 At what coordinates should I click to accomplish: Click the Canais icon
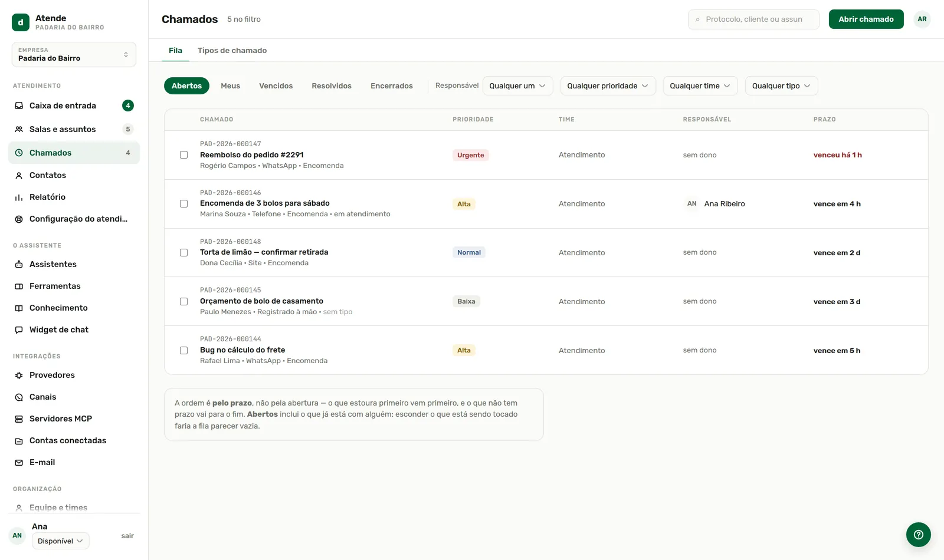[19, 397]
